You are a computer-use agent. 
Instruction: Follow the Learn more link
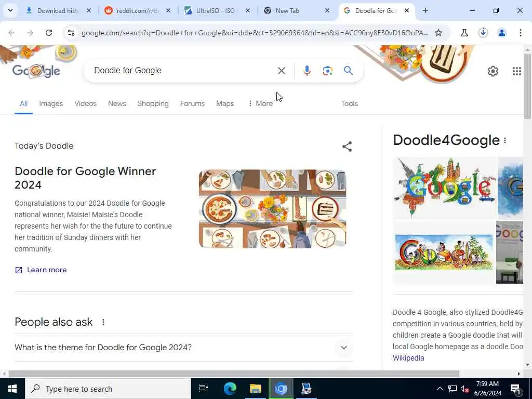coord(41,270)
